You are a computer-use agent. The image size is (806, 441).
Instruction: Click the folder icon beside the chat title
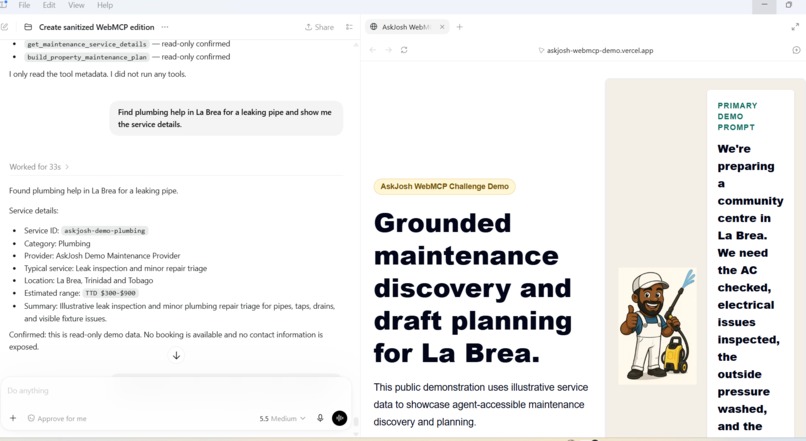(28, 27)
